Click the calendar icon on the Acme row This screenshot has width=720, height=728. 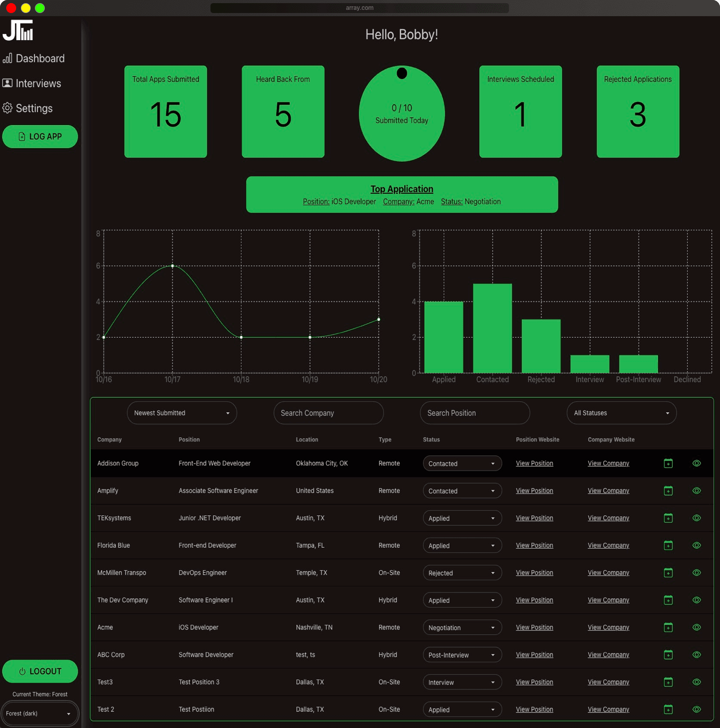click(x=668, y=627)
